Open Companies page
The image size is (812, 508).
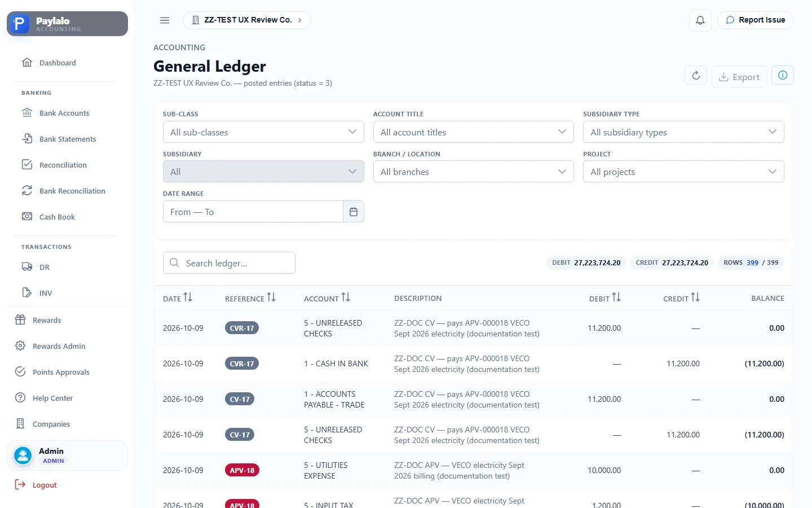tap(42, 424)
